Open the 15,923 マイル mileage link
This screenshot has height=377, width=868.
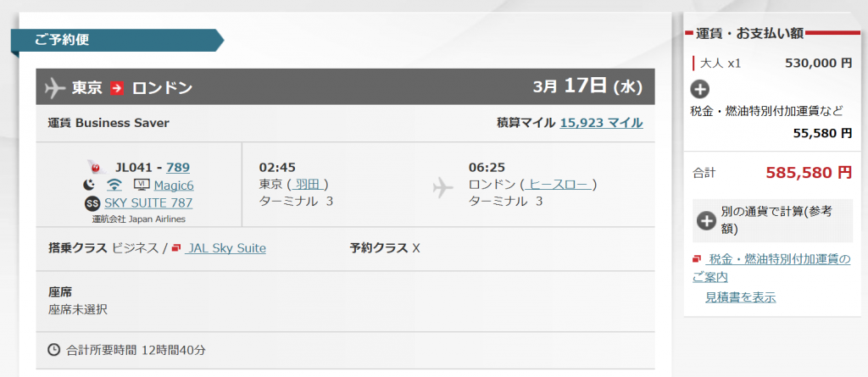click(601, 123)
